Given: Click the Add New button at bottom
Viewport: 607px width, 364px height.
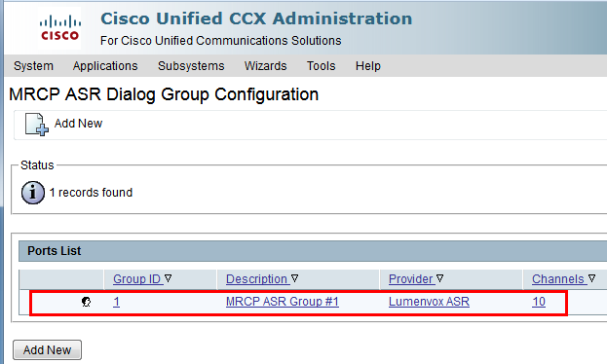Looking at the screenshot, I should pyautogui.click(x=47, y=349).
